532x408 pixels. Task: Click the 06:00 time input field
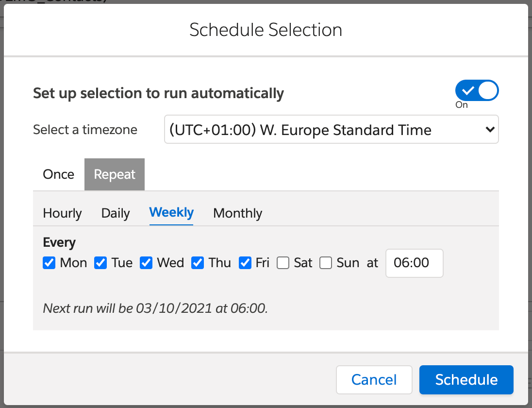pyautogui.click(x=414, y=263)
